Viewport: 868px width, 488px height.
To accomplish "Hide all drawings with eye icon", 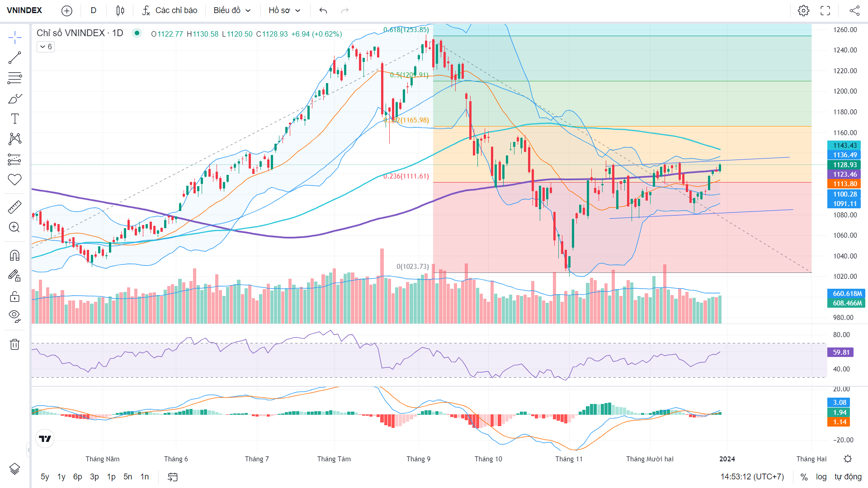I will pos(14,316).
